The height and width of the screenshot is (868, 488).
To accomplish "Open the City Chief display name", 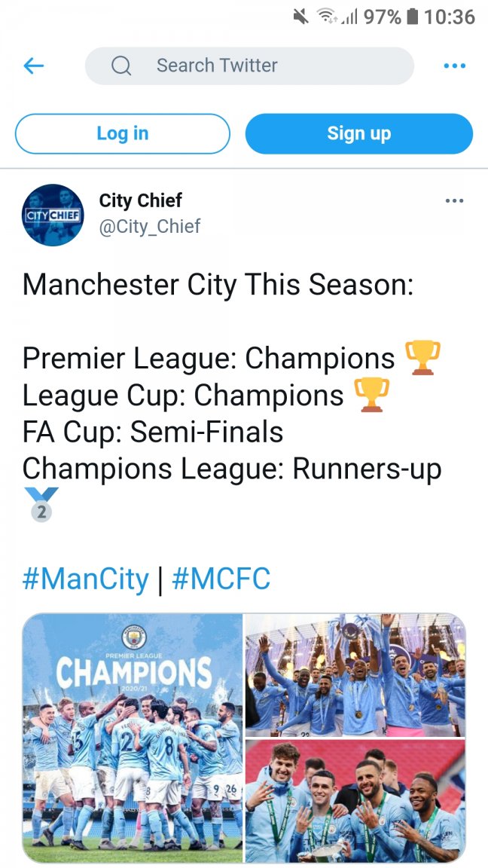I will (141, 201).
